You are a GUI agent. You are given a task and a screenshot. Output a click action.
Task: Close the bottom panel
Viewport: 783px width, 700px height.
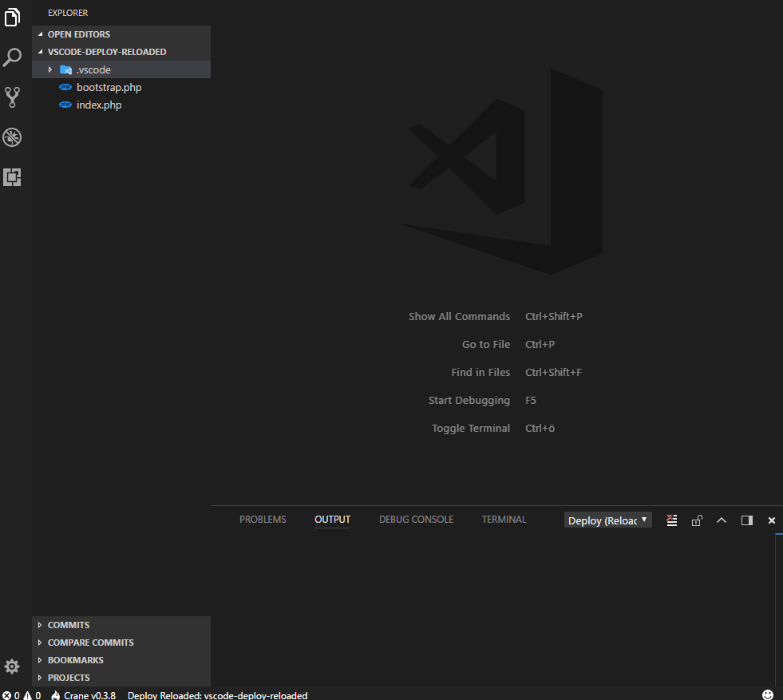(772, 520)
